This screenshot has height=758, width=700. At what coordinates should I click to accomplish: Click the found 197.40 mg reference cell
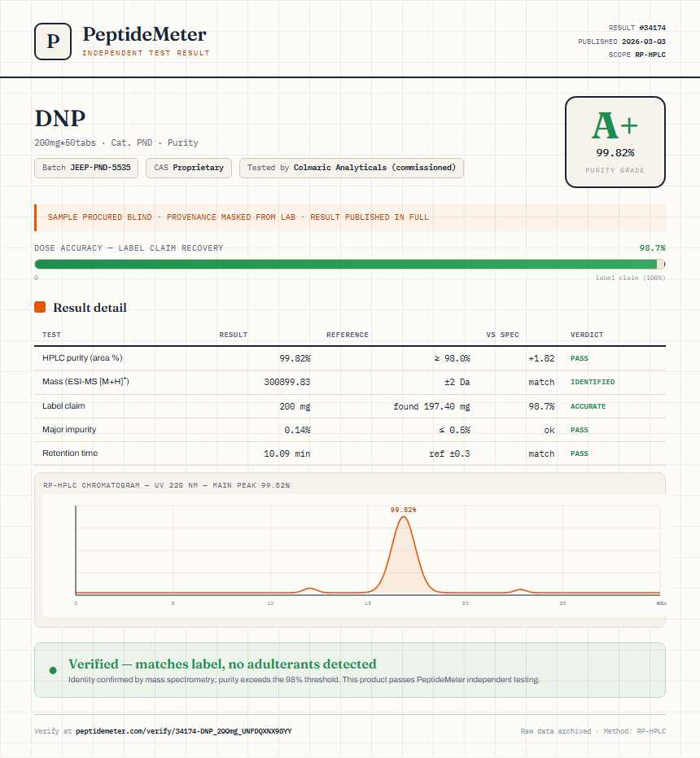click(x=431, y=406)
